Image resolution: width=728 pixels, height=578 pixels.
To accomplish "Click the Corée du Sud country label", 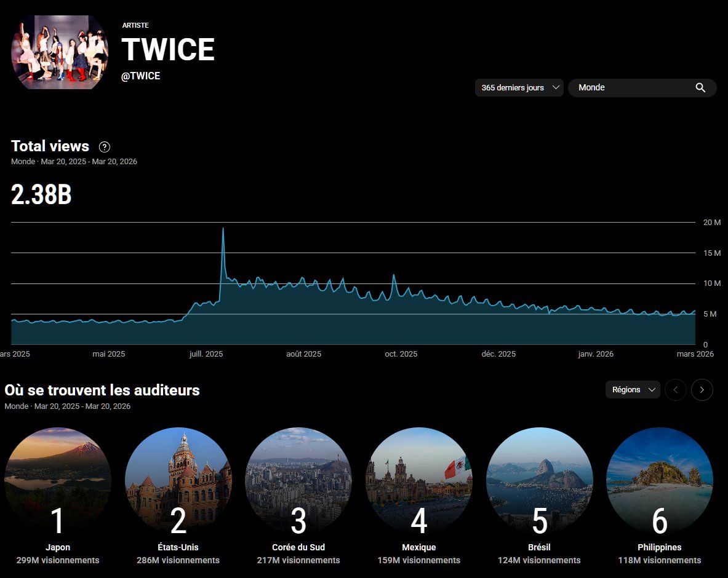I will point(298,547).
